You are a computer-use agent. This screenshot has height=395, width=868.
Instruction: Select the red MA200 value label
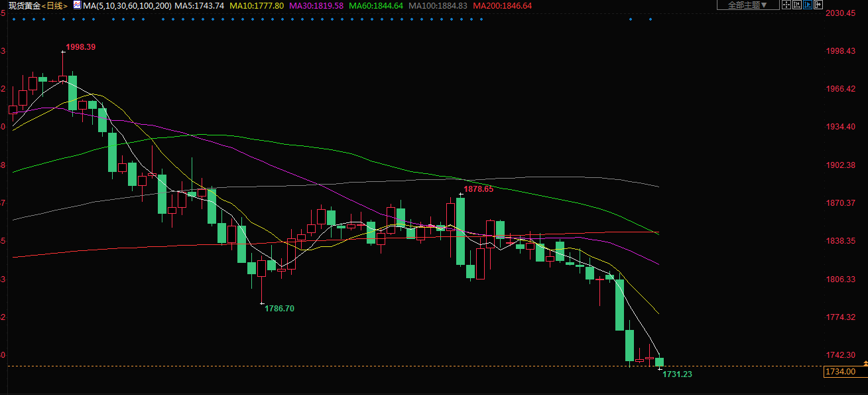point(502,5)
